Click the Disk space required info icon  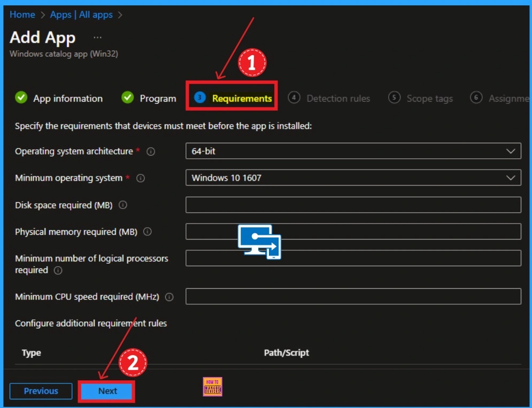click(x=123, y=205)
